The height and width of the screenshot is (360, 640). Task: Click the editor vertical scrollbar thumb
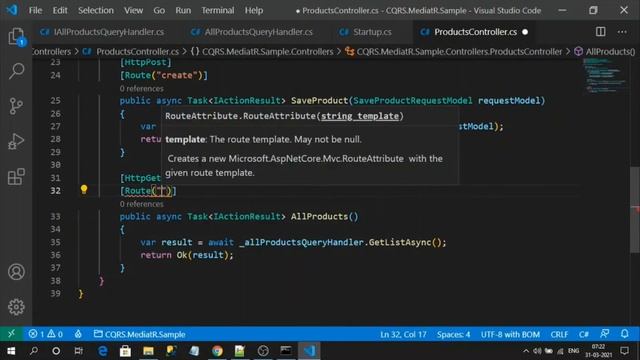[635, 210]
